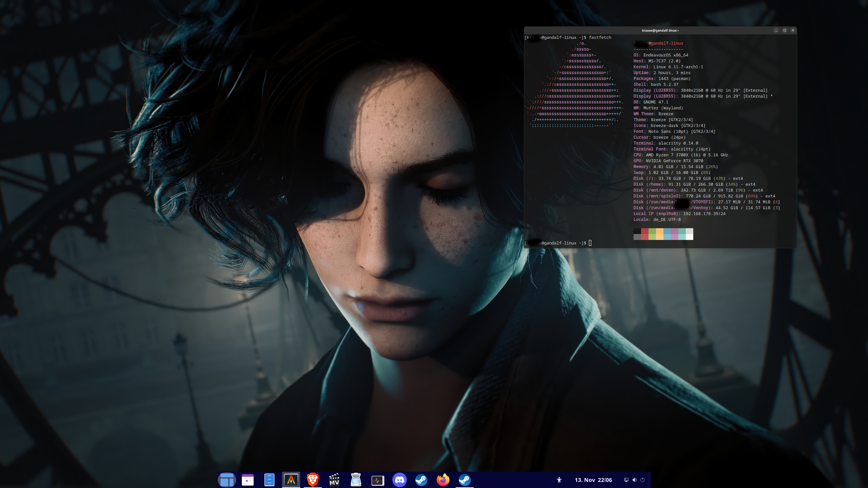868x488 pixels.
Task: Select the Alacritty terminal icon in the dock
Action: [291, 480]
